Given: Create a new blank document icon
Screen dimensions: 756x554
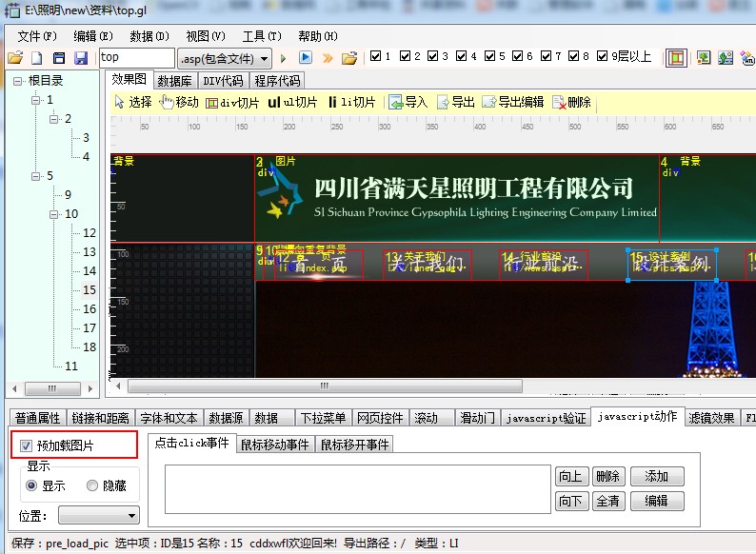Looking at the screenshot, I should (x=37, y=58).
